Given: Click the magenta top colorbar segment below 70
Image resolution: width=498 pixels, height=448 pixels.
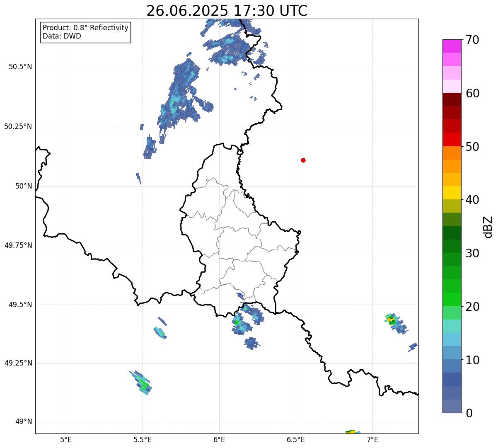Looking at the screenshot, I should point(452,46).
